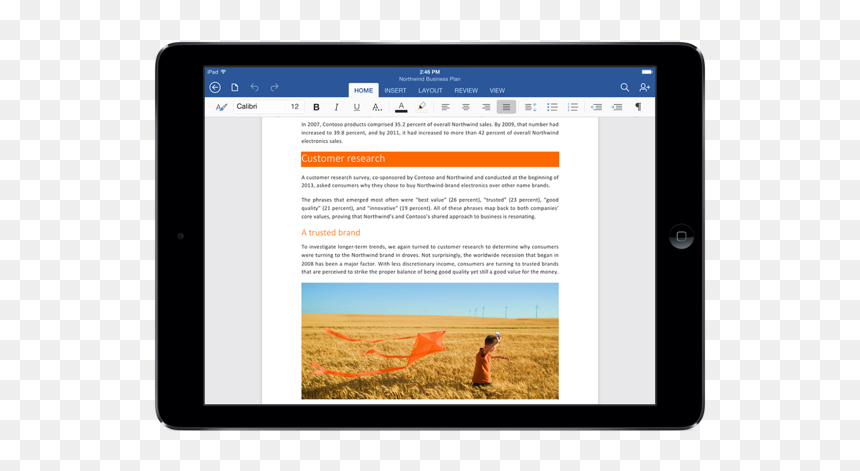Share document with add-person icon
The height and width of the screenshot is (471, 860).
(644, 87)
